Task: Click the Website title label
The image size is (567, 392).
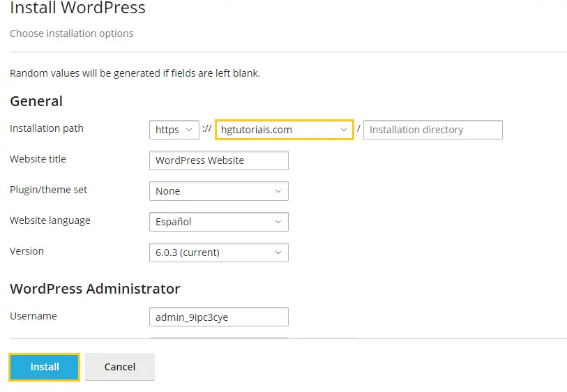Action: (x=38, y=159)
